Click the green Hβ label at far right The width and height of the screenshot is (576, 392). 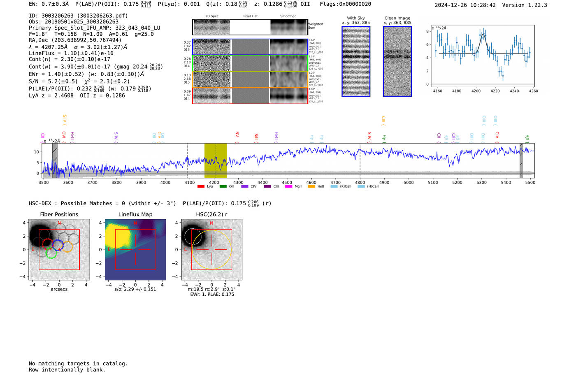[527, 137]
